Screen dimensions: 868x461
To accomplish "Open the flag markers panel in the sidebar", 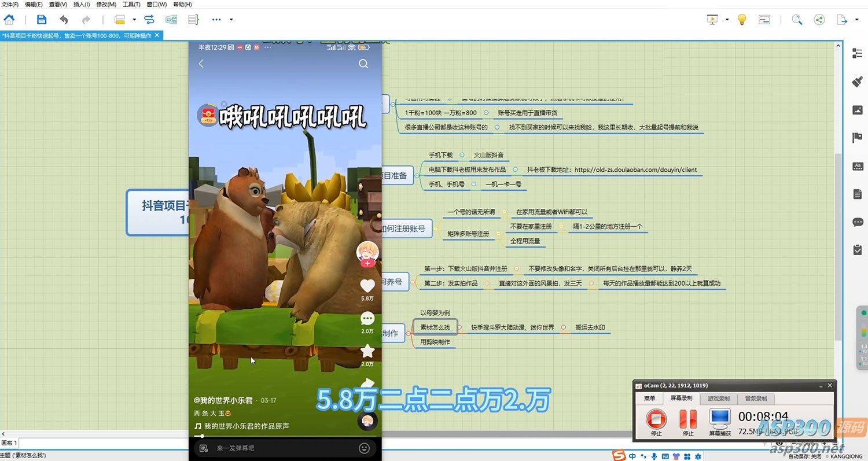I will [858, 138].
